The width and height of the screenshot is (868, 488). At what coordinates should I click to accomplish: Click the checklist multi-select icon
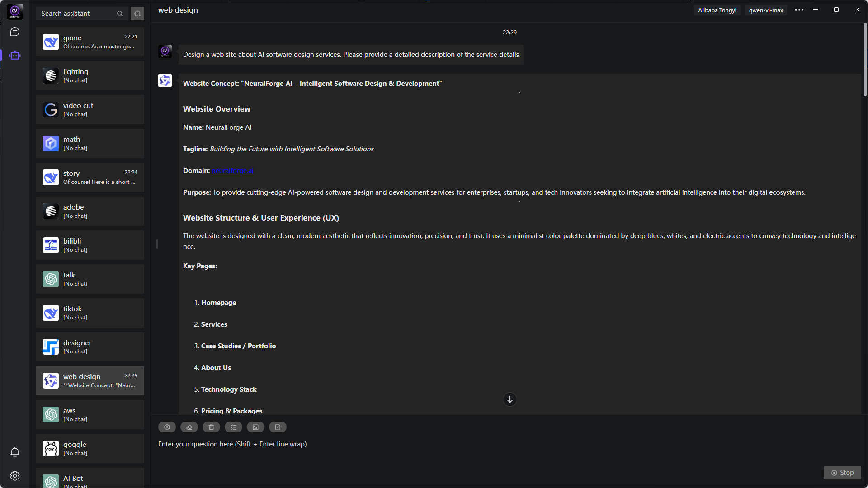[x=233, y=427]
